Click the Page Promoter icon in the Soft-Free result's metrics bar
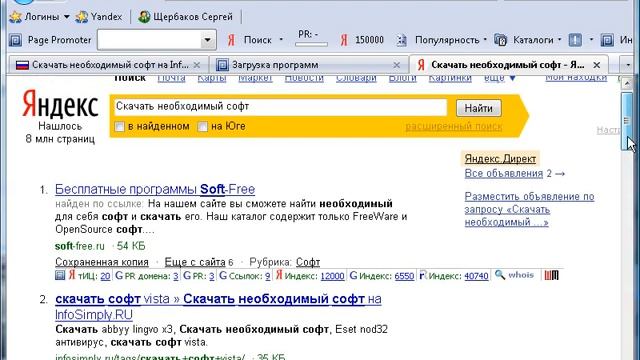Image resolution: width=640 pixels, height=360 pixels. pyautogui.click(x=60, y=275)
